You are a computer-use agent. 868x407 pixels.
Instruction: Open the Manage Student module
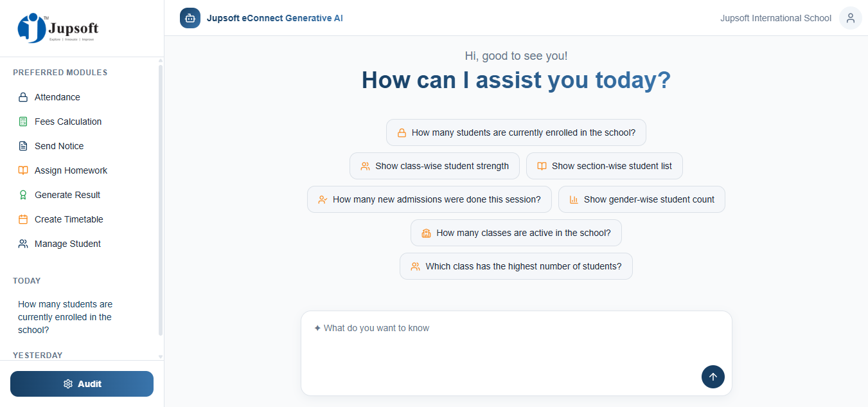click(x=67, y=244)
